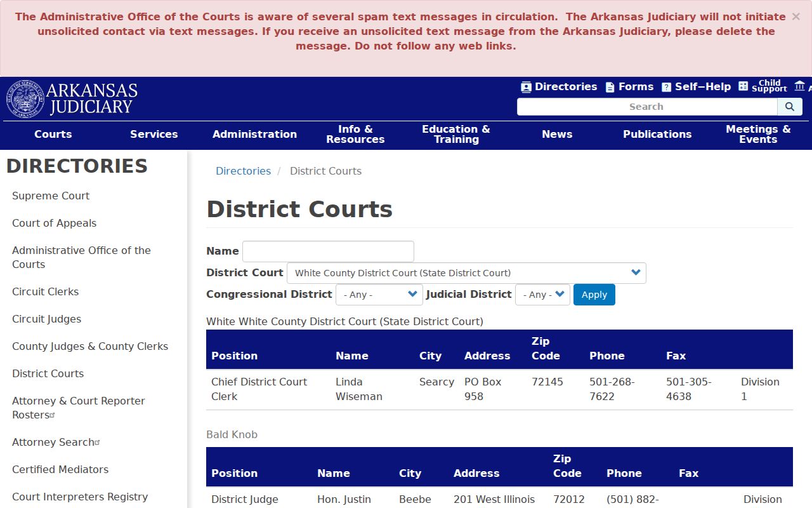The image size is (812, 508).
Task: Open the Circuit Clerks directory
Action: [x=45, y=291]
